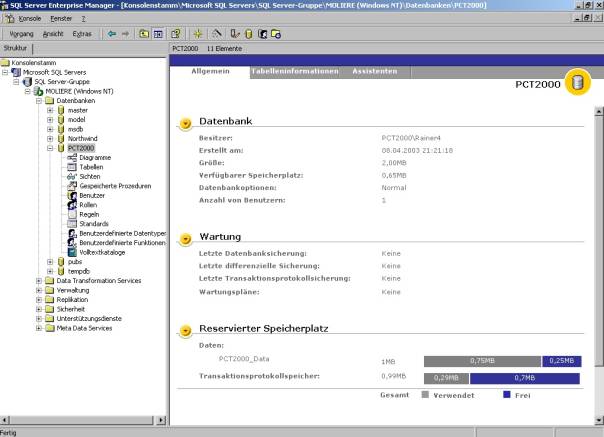Expand the pubs database node

[50, 262]
